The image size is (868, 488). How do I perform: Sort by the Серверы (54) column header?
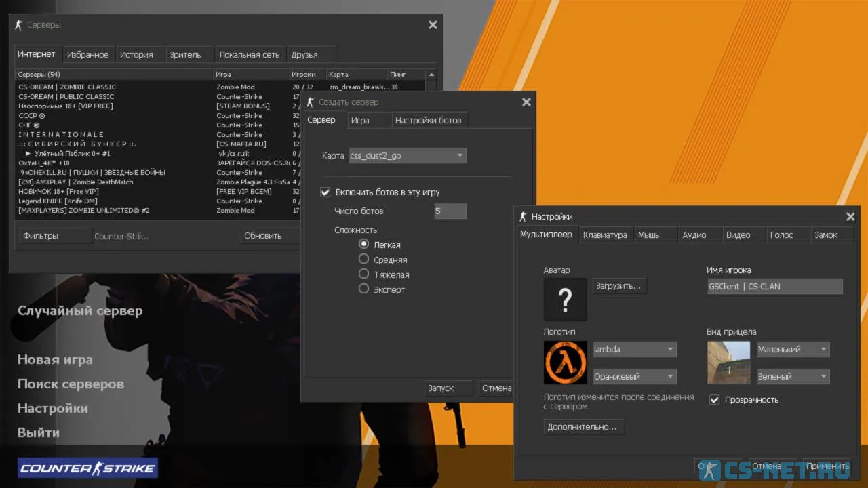coord(114,75)
